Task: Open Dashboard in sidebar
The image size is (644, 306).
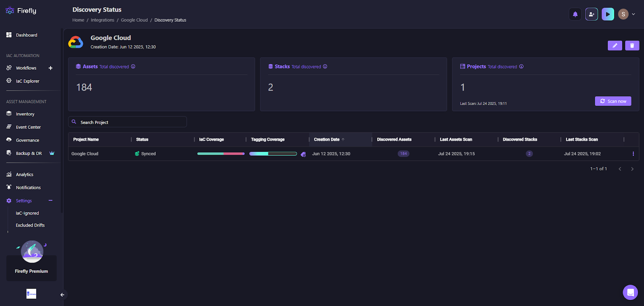Action: (27, 35)
